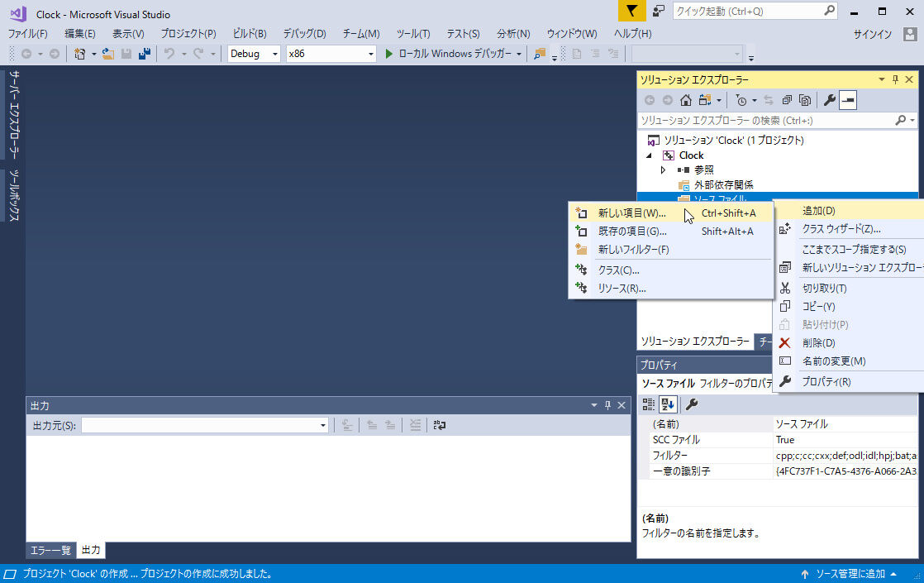The height and width of the screenshot is (583, 924).
Task: Click the Save toolbar icon
Action: point(126,54)
